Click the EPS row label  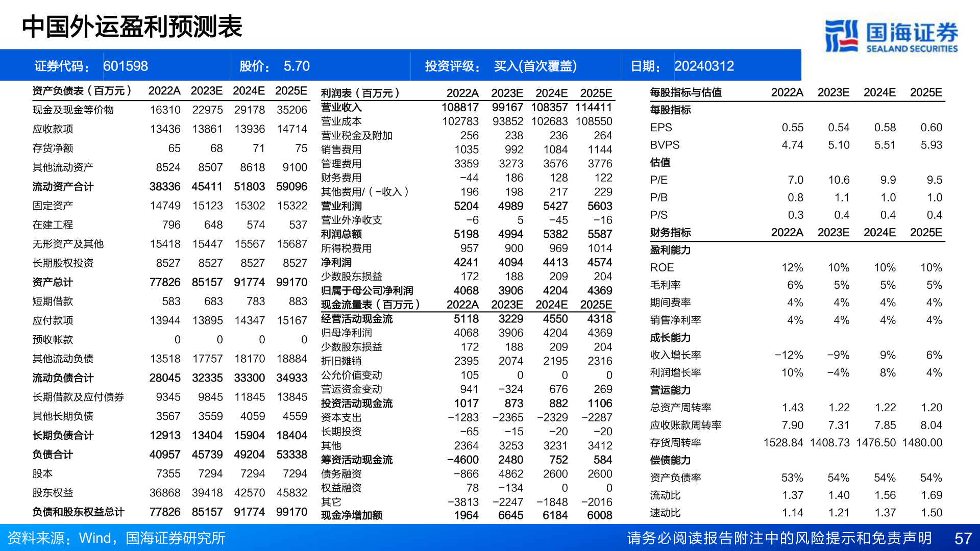pos(661,128)
